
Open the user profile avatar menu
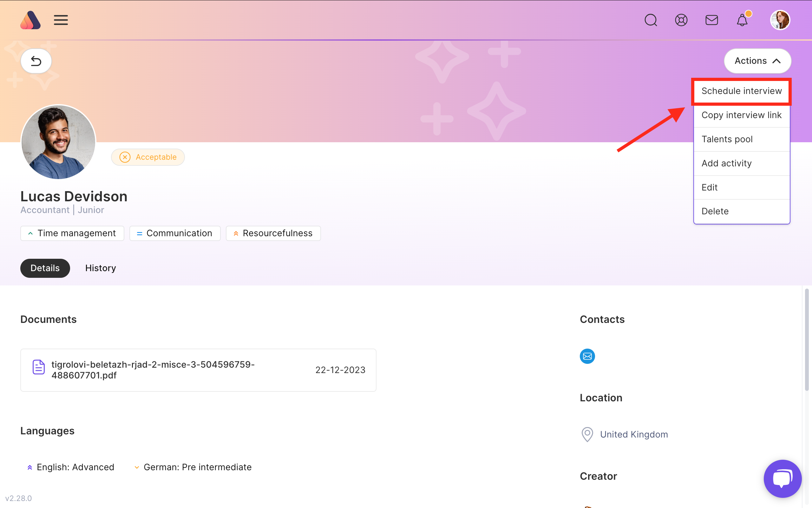(x=780, y=20)
